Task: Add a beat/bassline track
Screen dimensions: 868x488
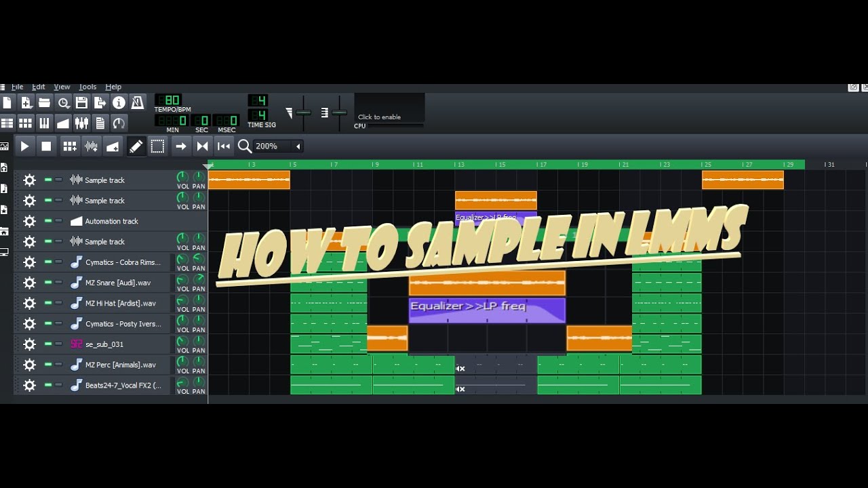Action: click(x=70, y=146)
